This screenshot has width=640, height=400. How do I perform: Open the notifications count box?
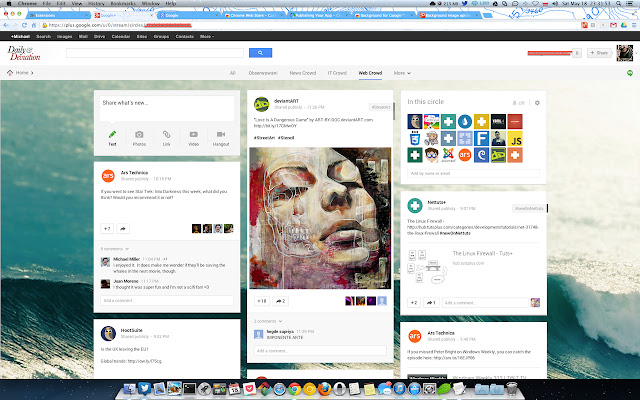point(577,53)
